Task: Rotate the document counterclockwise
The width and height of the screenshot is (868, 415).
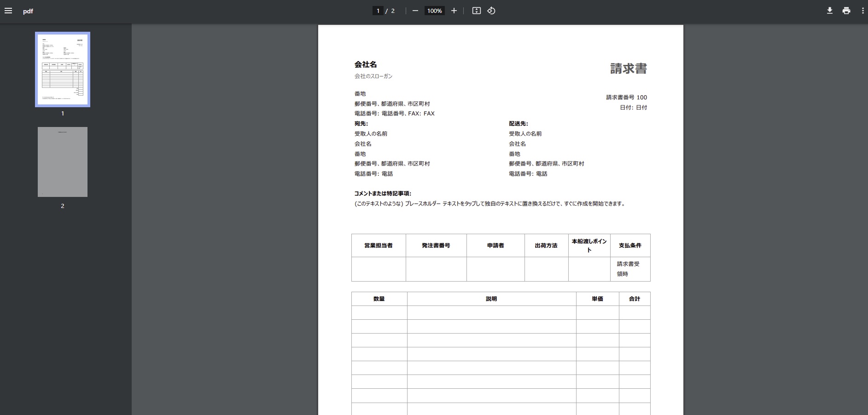Action: [491, 11]
